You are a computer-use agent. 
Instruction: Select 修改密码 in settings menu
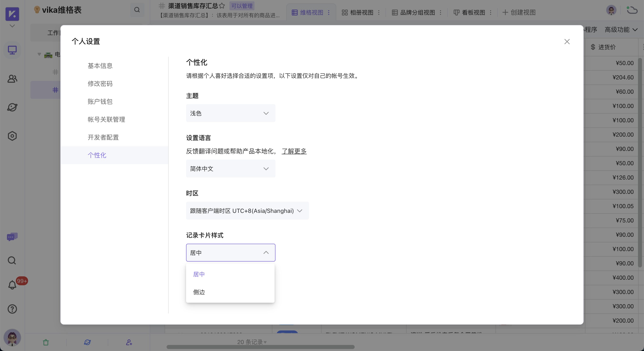pyautogui.click(x=100, y=83)
